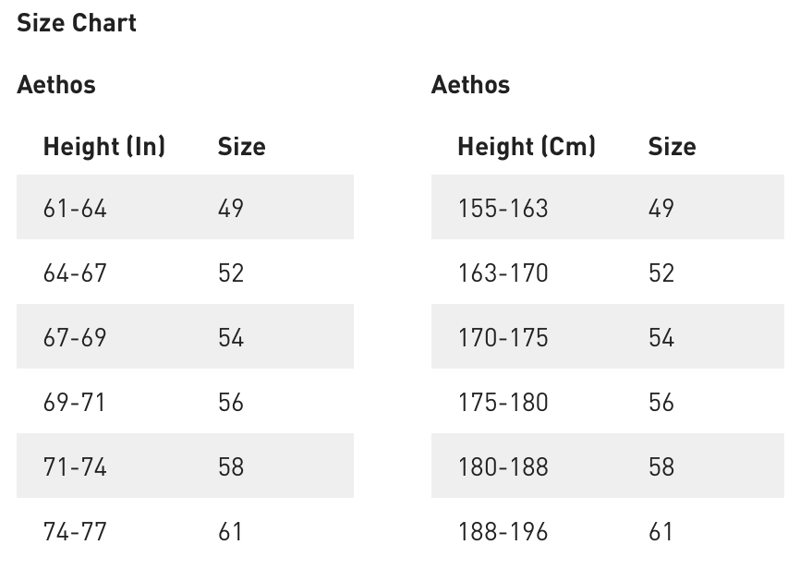Select the 67-69 inch height cell
Image resolution: width=800 pixels, height=581 pixels.
pyautogui.click(x=75, y=337)
